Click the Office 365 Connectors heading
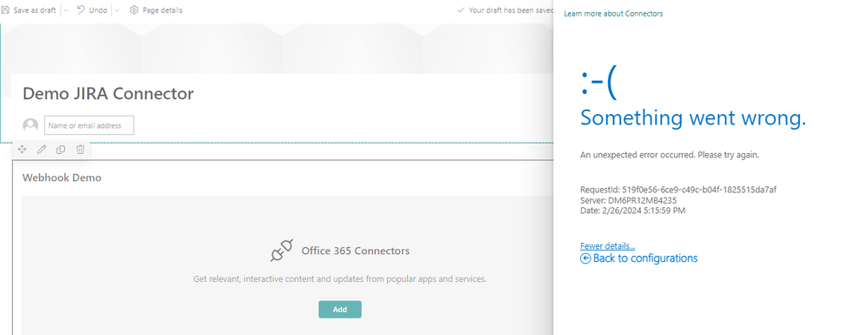The width and height of the screenshot is (868, 335). point(356,251)
